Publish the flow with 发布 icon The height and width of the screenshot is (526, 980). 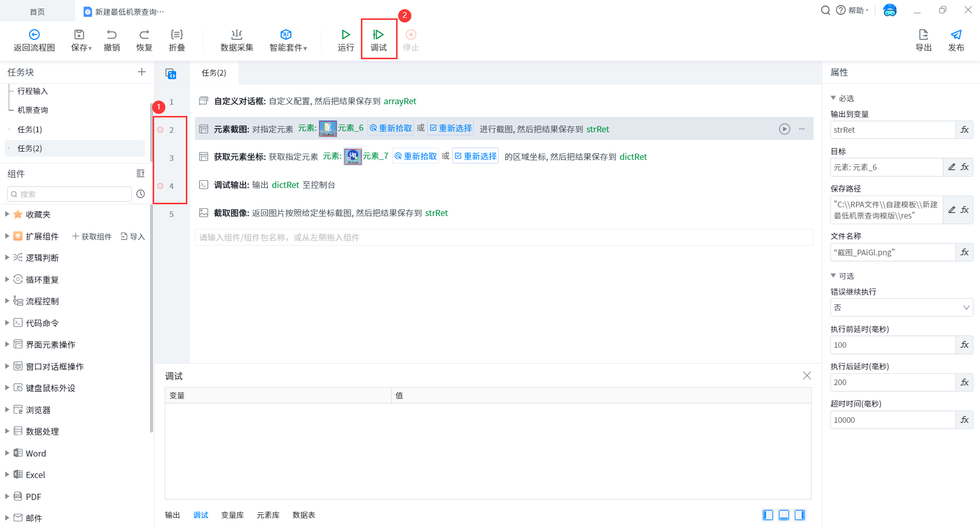pos(955,35)
